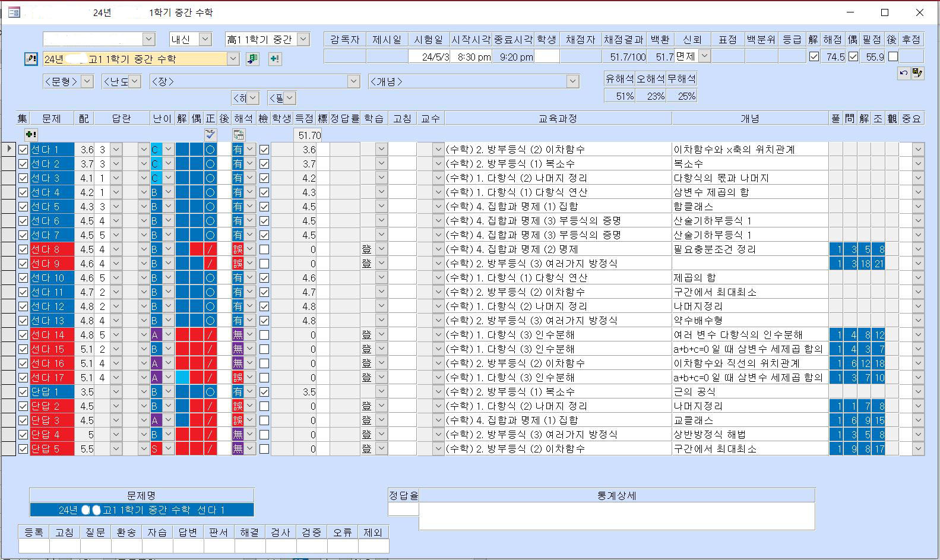Screen dimensions: 940x560
Task: Open the 내신 dropdown
Action: (205, 39)
